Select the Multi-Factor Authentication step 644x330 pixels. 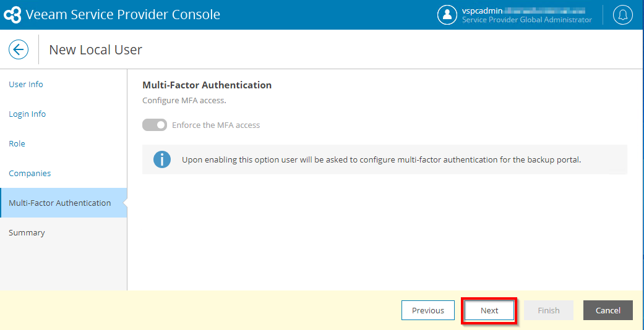[64, 203]
